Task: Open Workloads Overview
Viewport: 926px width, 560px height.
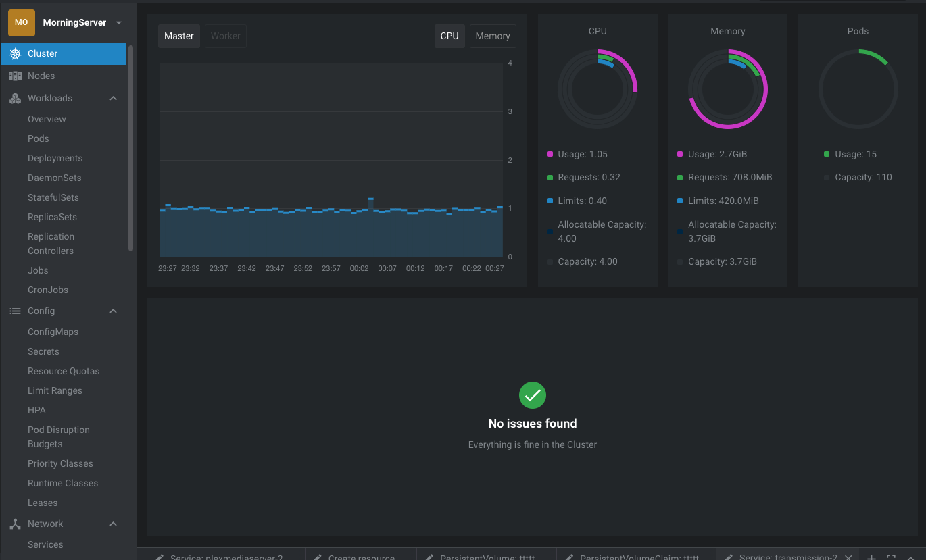Action: (47, 119)
